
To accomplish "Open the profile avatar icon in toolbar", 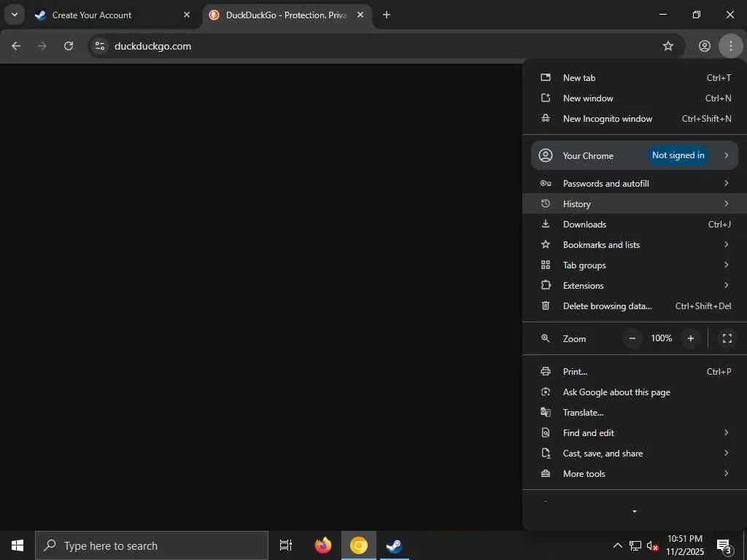I will pyautogui.click(x=704, y=46).
